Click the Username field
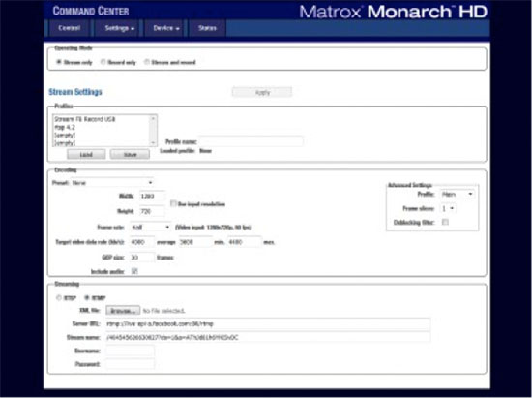Image resolution: width=532 pixels, height=398 pixels. (130, 351)
